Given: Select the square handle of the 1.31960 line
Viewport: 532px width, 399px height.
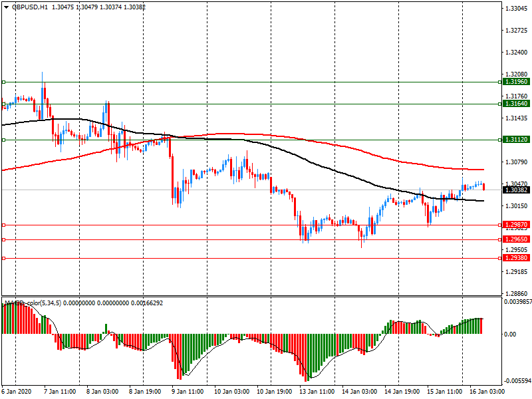Looking at the screenshot, I should point(4,82).
